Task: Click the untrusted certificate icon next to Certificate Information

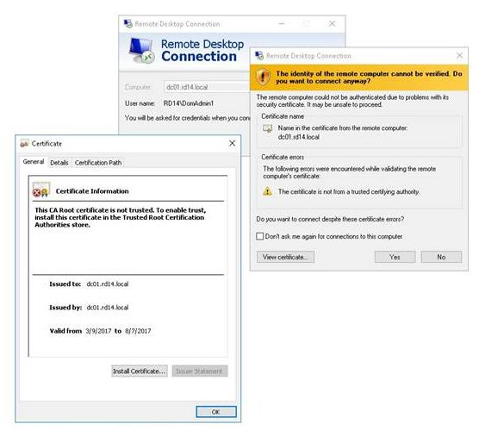Action: (x=40, y=190)
